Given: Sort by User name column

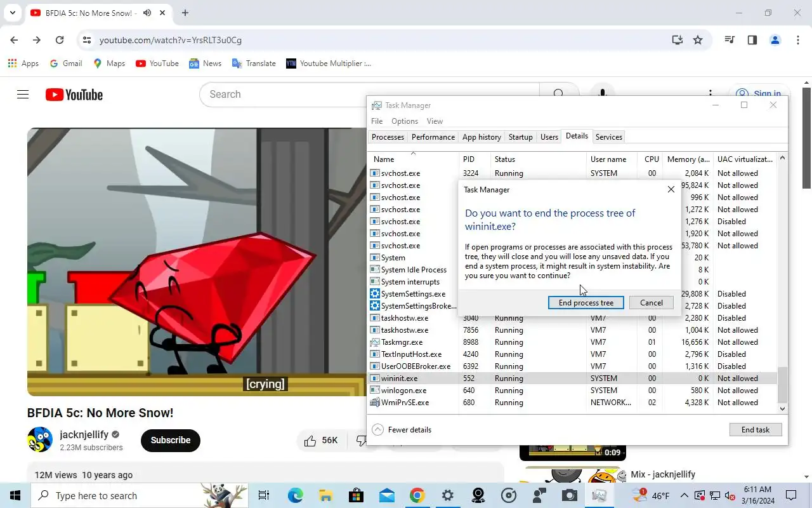Looking at the screenshot, I should (x=612, y=159).
